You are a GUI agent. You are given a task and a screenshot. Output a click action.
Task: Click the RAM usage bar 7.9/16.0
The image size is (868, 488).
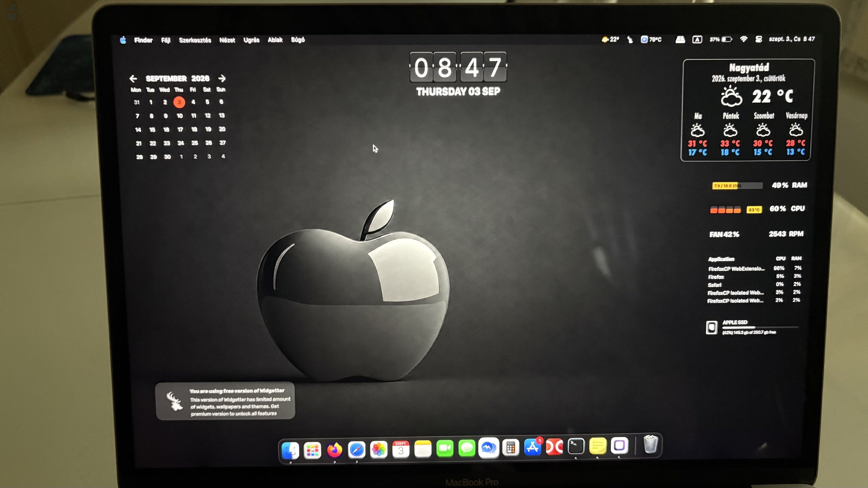737,186
